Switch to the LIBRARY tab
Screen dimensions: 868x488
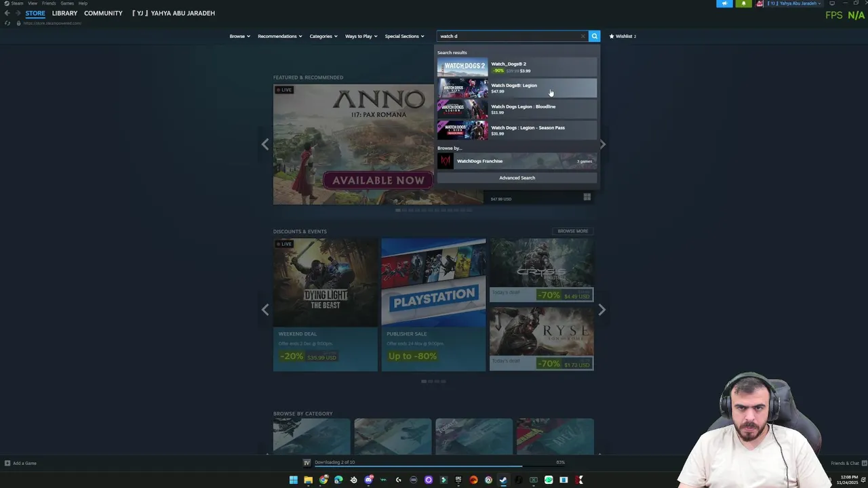(x=64, y=13)
